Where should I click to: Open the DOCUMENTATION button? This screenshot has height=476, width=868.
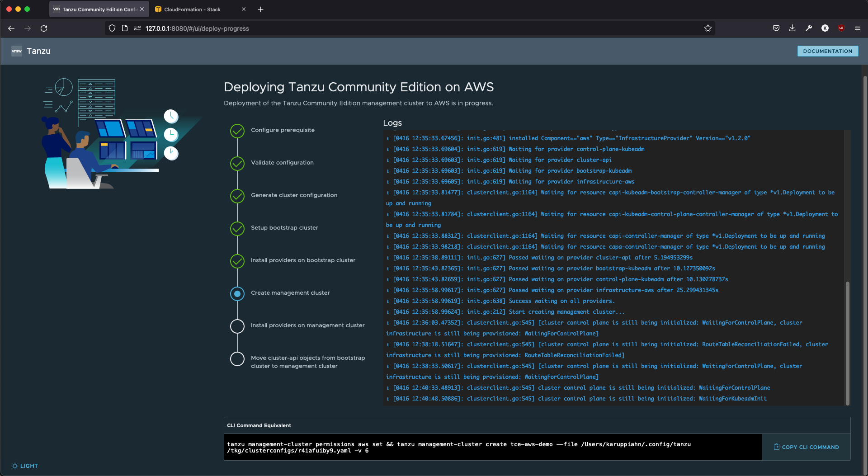(827, 51)
